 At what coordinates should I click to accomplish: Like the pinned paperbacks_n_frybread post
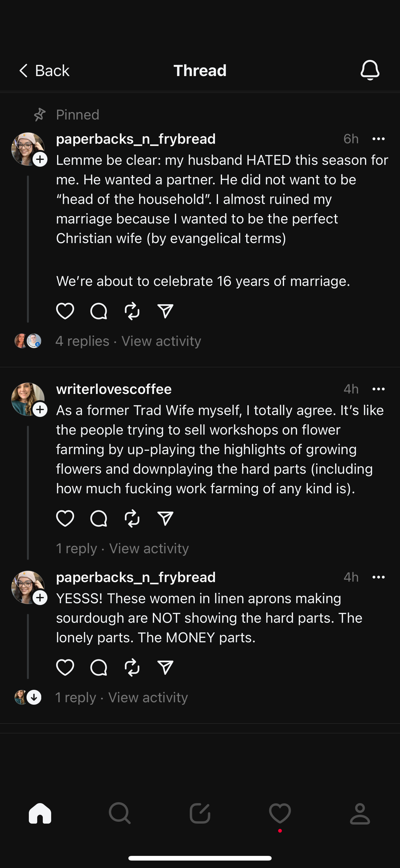tap(65, 311)
